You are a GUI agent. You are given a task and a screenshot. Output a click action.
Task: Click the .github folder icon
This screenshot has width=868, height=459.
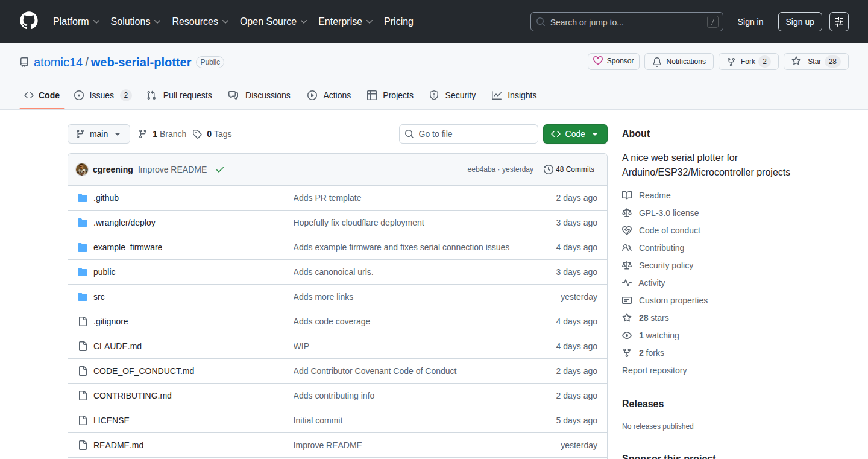pos(83,198)
